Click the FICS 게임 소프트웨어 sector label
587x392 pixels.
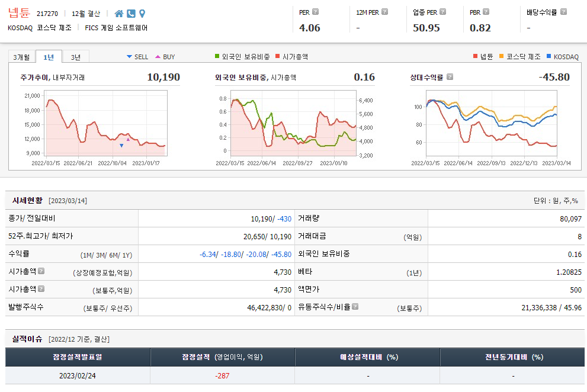click(116, 28)
